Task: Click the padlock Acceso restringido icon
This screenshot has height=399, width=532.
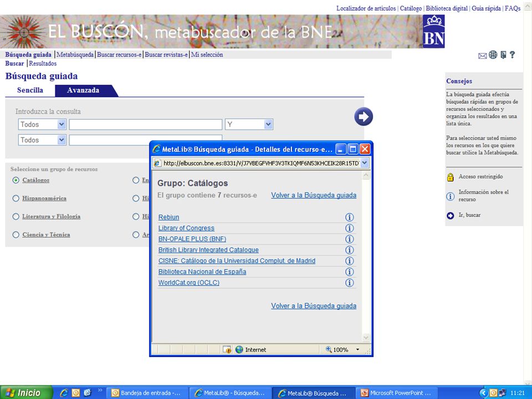Action: point(450,177)
